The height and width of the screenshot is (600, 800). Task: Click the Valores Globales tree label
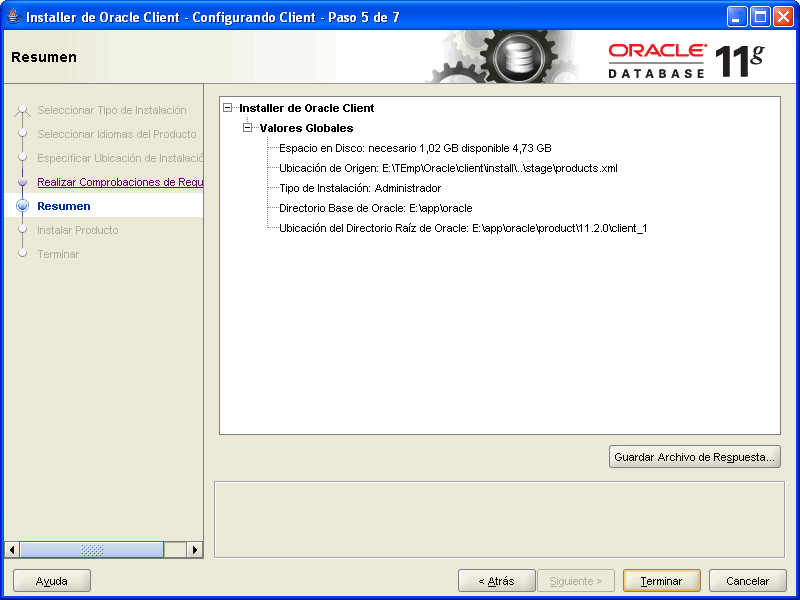click(306, 128)
